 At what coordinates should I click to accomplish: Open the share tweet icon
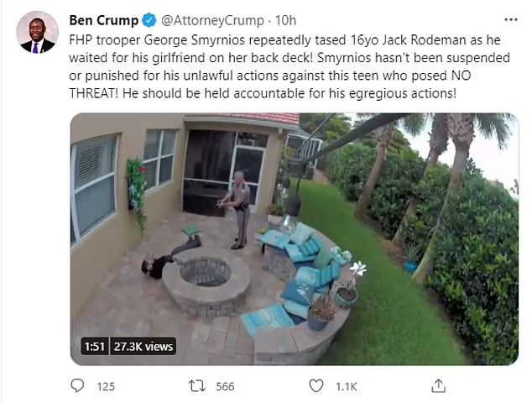pos(438,385)
